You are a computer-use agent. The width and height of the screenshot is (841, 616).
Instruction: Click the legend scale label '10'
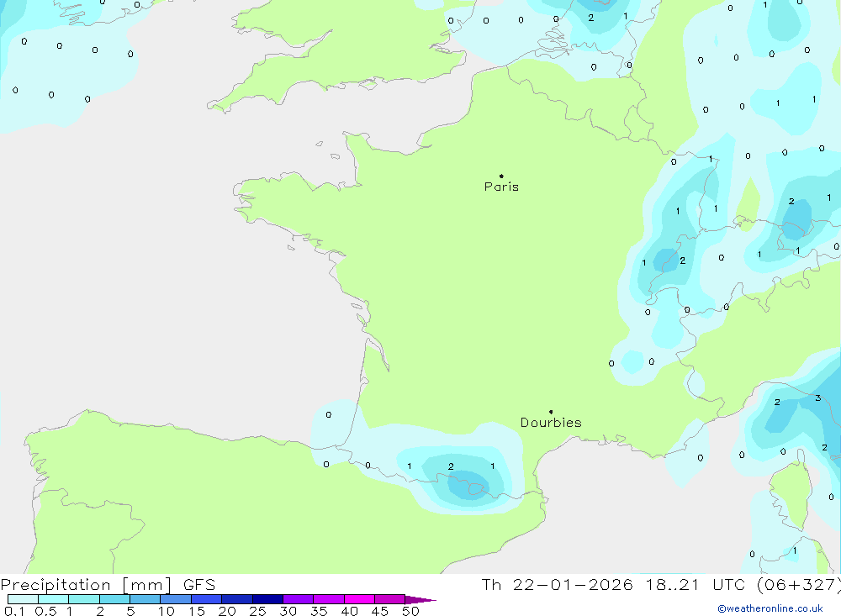pyautogui.click(x=167, y=611)
